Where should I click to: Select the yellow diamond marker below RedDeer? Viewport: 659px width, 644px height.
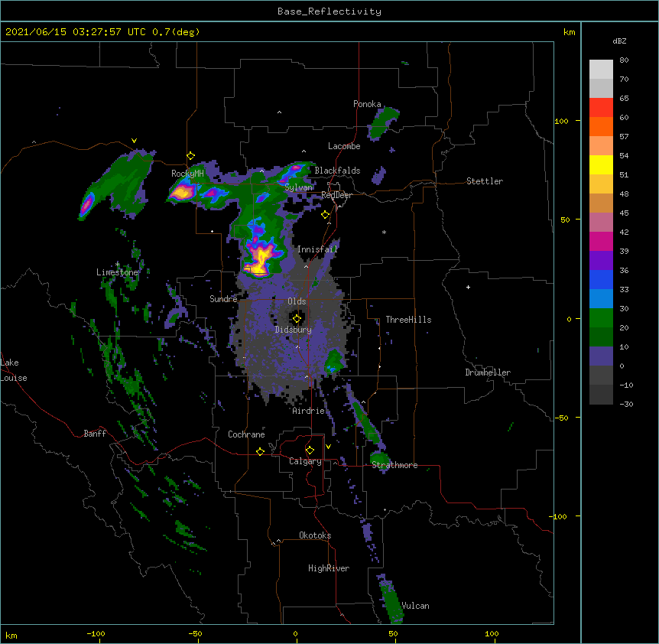click(x=325, y=215)
